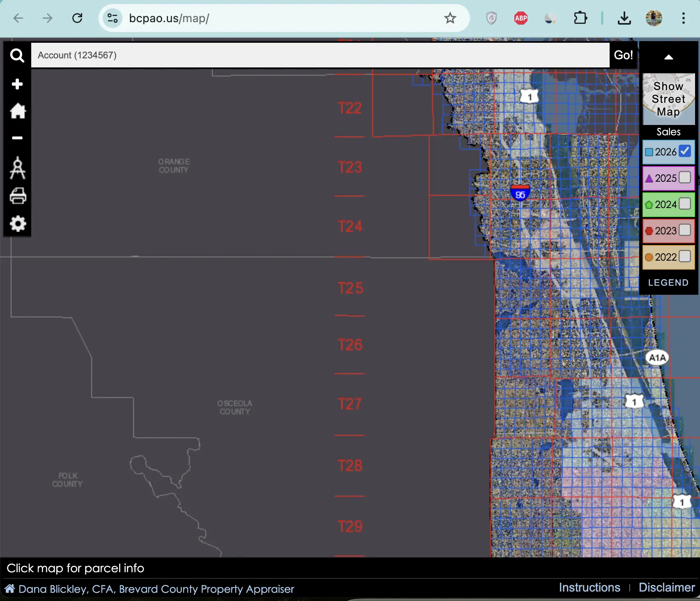Select the search tool

point(17,55)
